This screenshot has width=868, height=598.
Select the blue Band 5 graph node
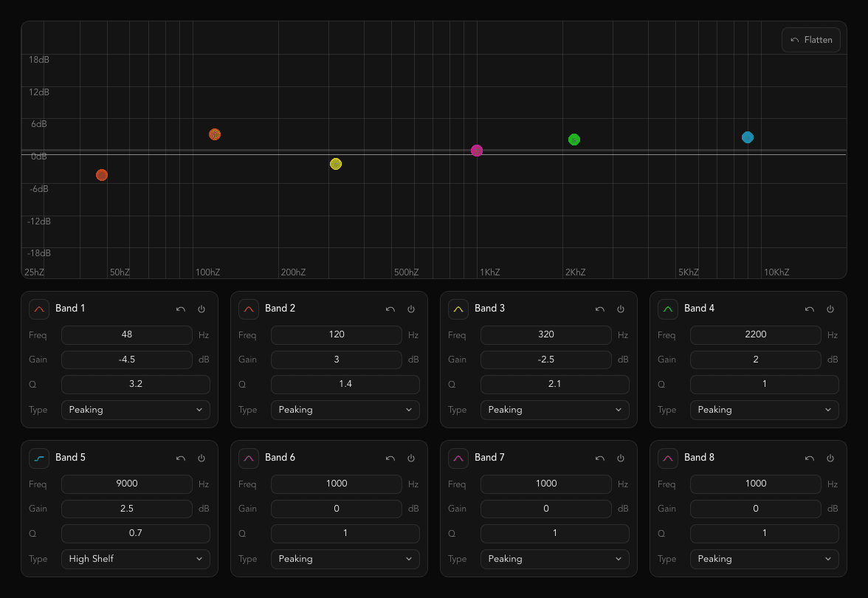(x=747, y=137)
